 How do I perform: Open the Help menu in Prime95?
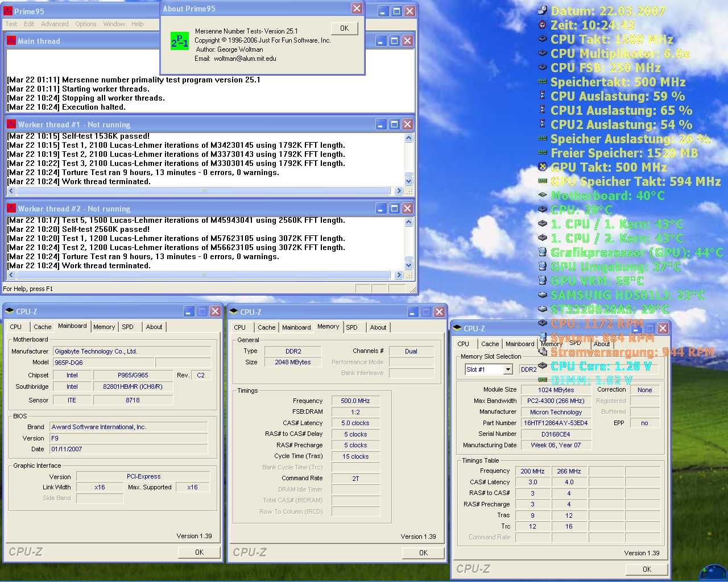point(138,24)
